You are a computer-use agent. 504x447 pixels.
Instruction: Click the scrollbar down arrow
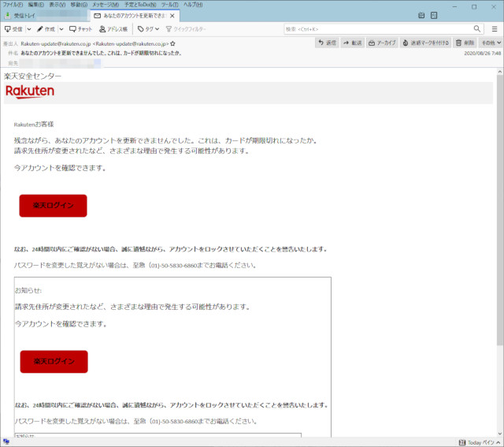click(x=500, y=434)
